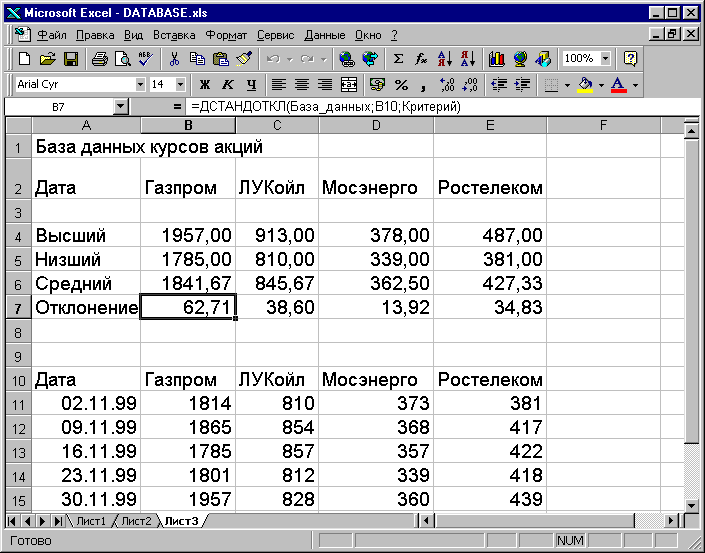Viewport: 705px width, 553px height.
Task: Sort descending Я to A
Action: pos(468,59)
